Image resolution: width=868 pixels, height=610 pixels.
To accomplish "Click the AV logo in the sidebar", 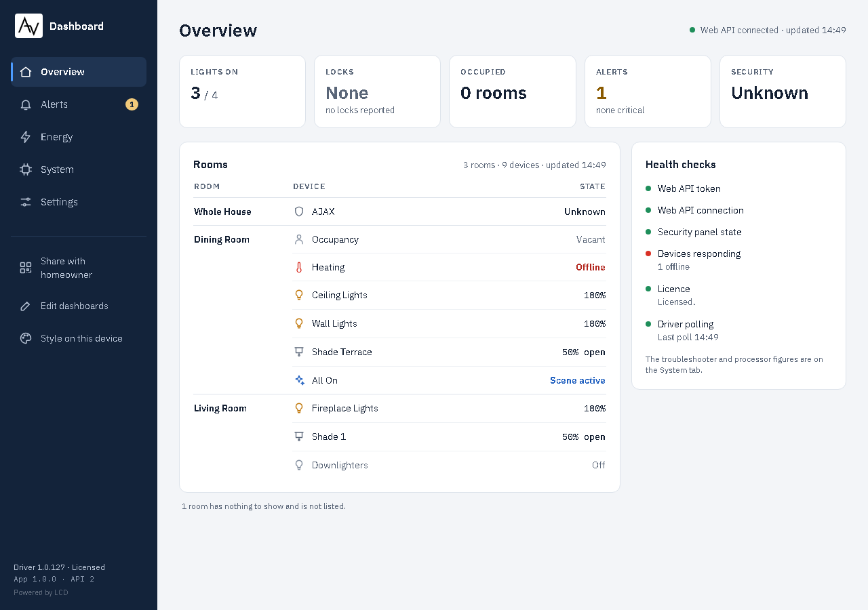I will (x=28, y=26).
